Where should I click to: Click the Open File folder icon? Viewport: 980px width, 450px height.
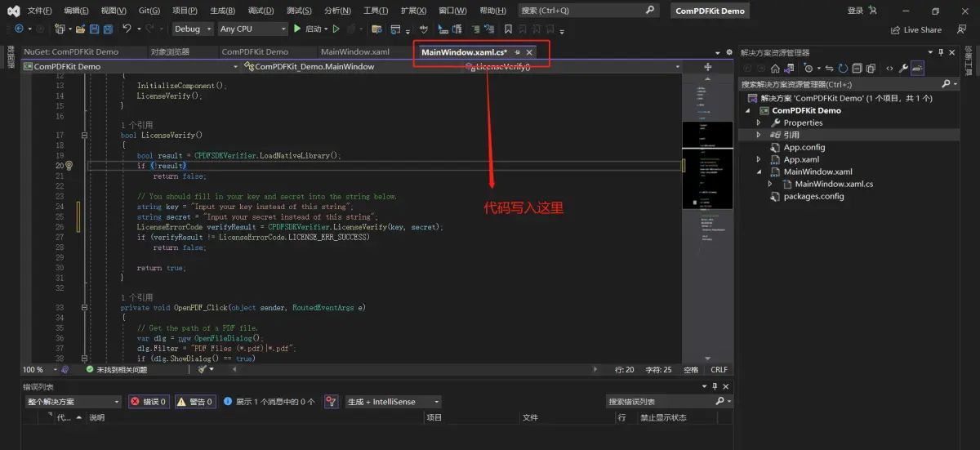[x=80, y=29]
